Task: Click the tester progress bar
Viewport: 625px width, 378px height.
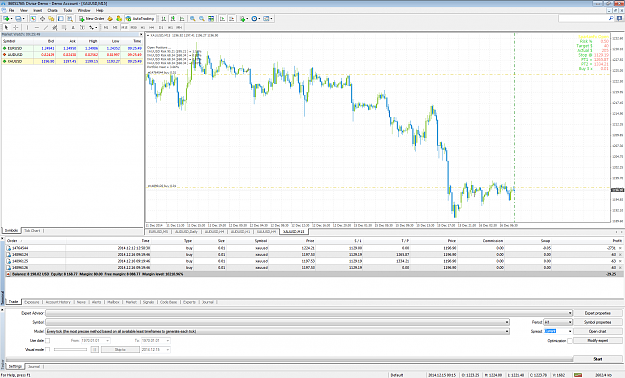Action: click(289, 359)
